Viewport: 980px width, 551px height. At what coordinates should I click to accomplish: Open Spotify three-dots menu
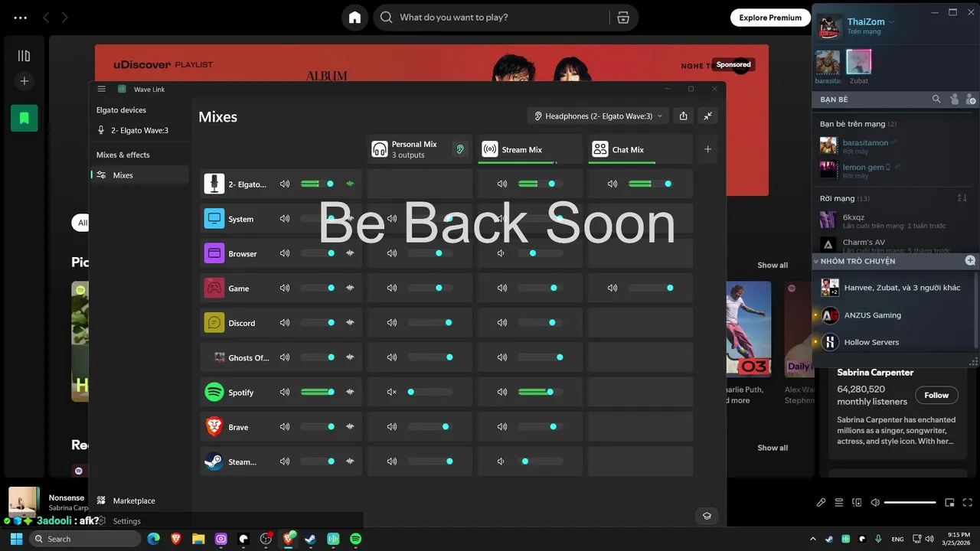click(21, 18)
